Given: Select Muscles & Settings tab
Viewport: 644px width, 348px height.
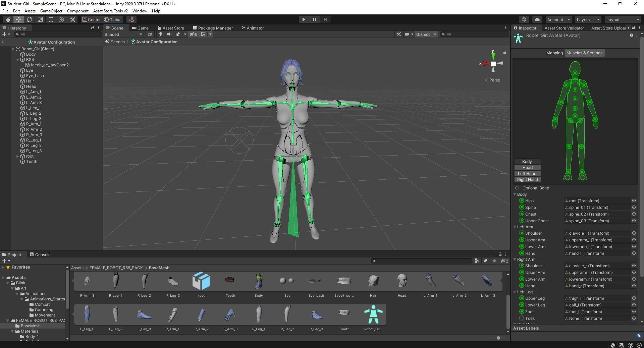Looking at the screenshot, I should [584, 53].
